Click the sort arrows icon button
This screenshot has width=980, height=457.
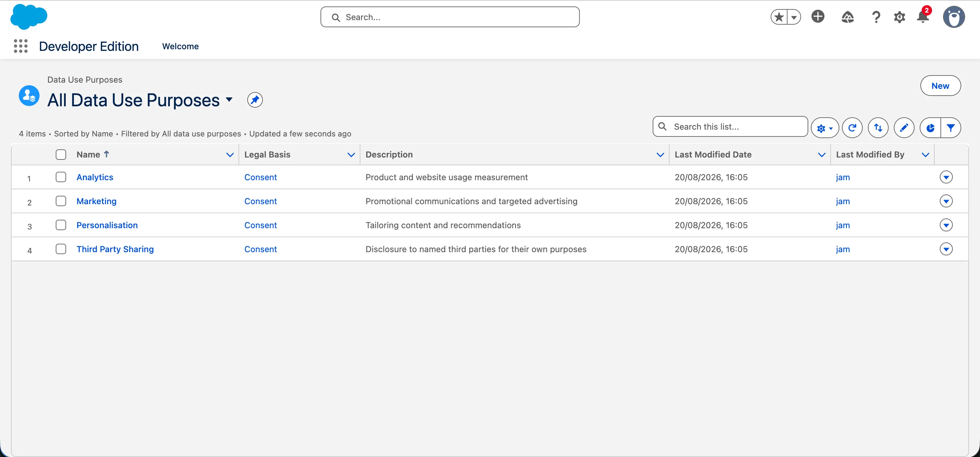tap(878, 128)
